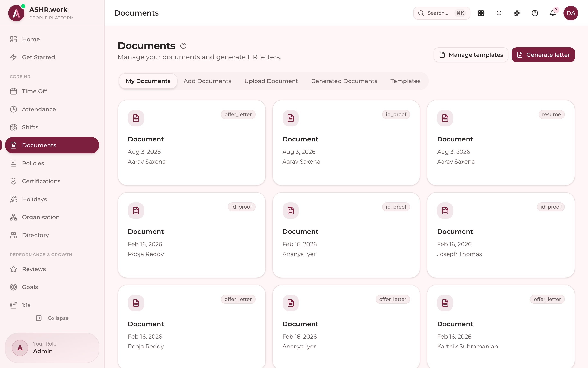Collapse the sidebar
The width and height of the screenshot is (588, 368).
click(x=52, y=318)
